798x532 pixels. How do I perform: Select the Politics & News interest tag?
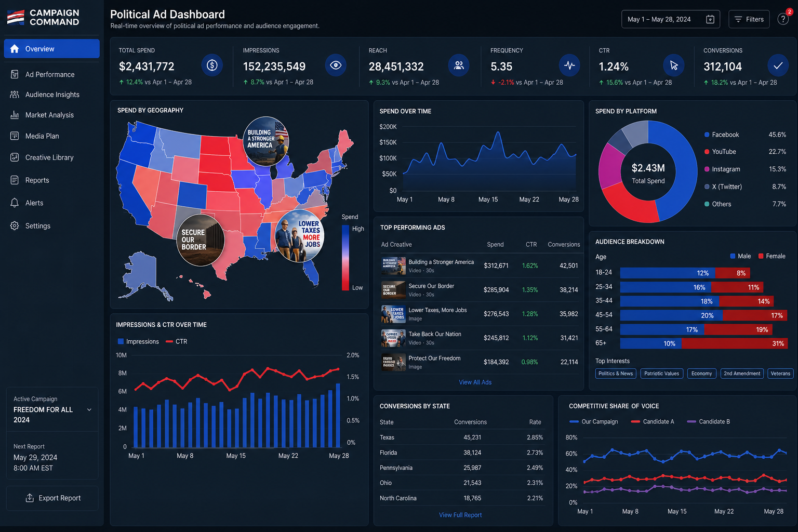[616, 374]
